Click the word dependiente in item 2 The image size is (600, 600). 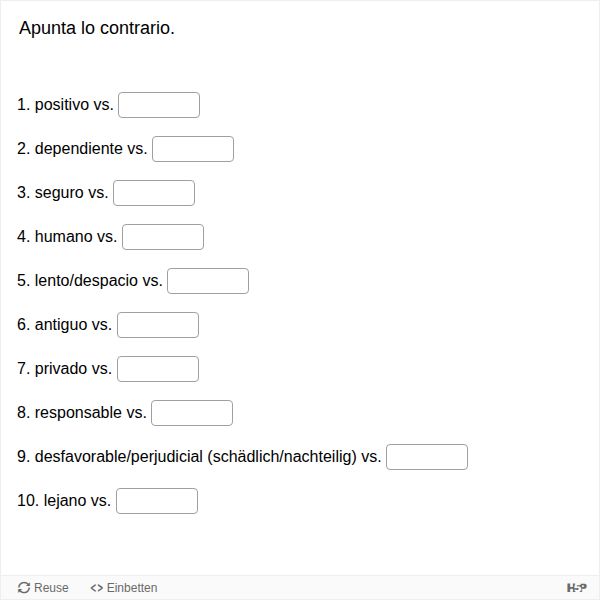tap(78, 148)
